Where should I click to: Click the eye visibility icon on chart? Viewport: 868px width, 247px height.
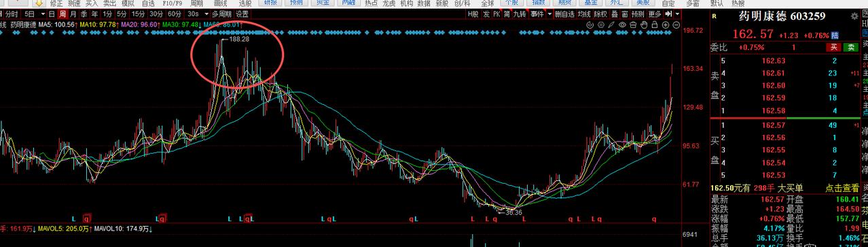tap(623, 24)
